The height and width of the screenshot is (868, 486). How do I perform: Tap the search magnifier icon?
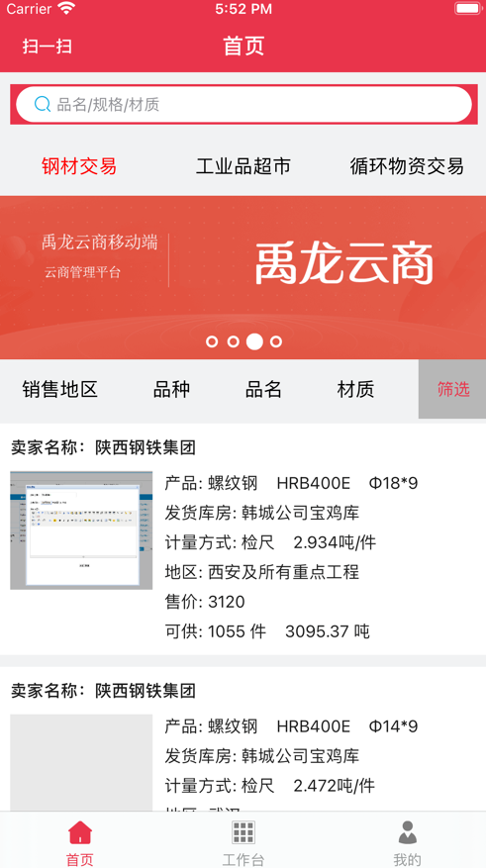tap(43, 104)
